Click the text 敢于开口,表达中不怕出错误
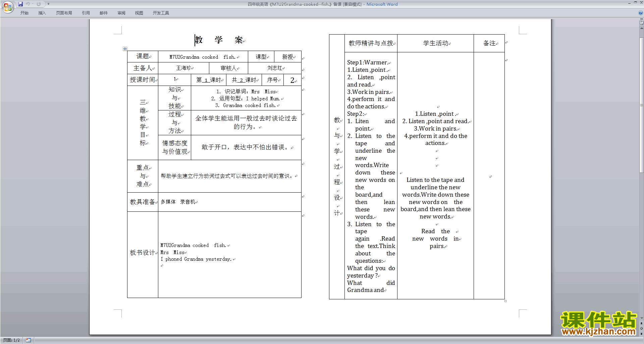Image resolution: width=644 pixels, height=344 pixels. tap(246, 147)
